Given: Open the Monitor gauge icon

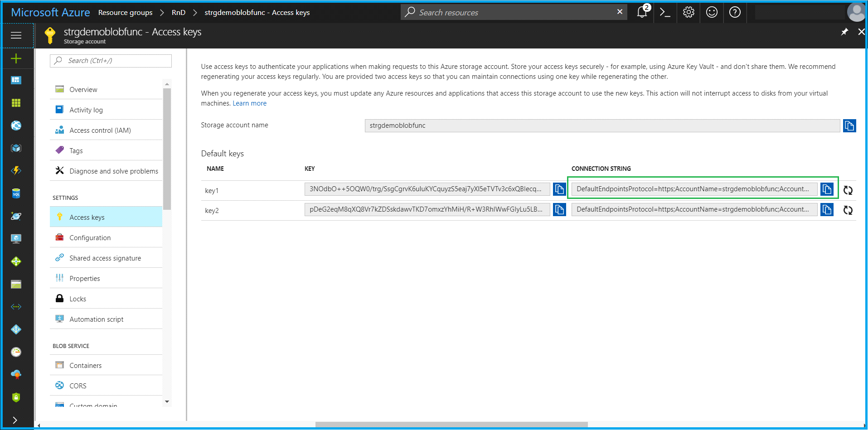Looking at the screenshot, I should tap(16, 352).
